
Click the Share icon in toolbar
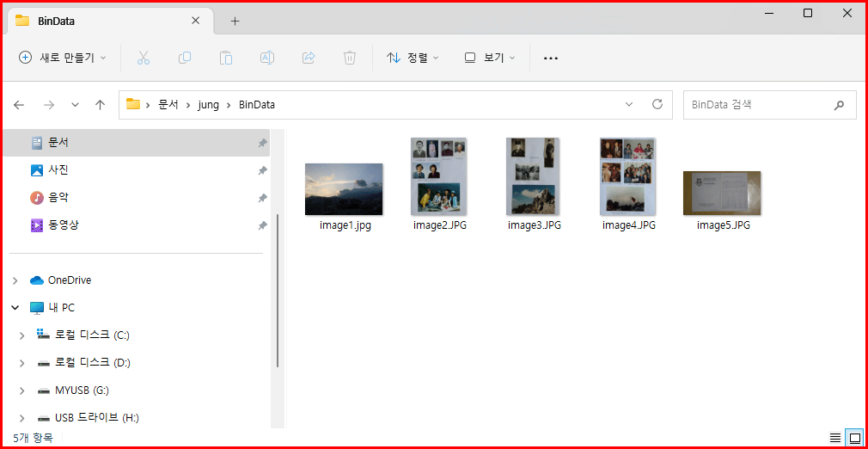tap(309, 58)
